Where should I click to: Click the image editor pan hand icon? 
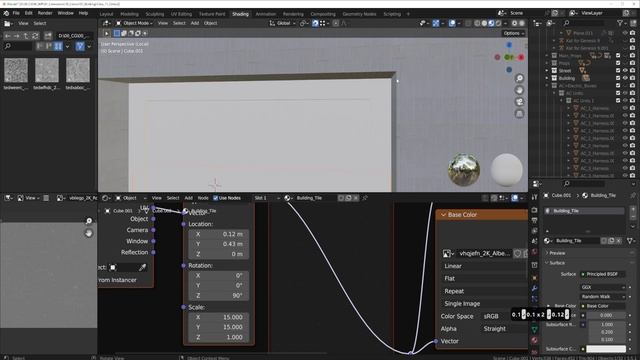click(89, 233)
